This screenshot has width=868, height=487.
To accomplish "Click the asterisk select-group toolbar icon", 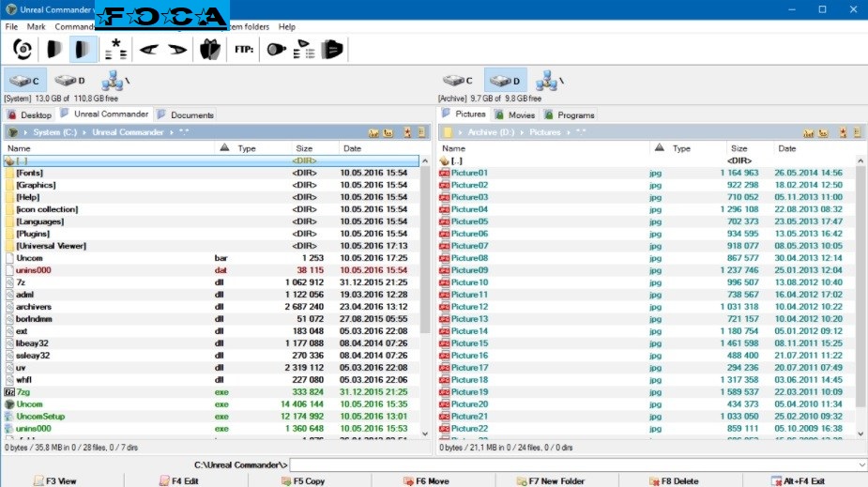I will 115,49.
